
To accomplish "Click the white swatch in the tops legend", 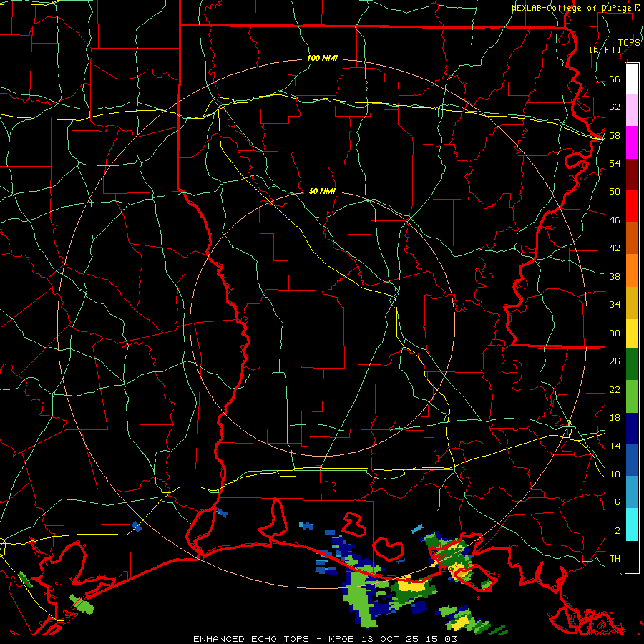I will (632, 79).
